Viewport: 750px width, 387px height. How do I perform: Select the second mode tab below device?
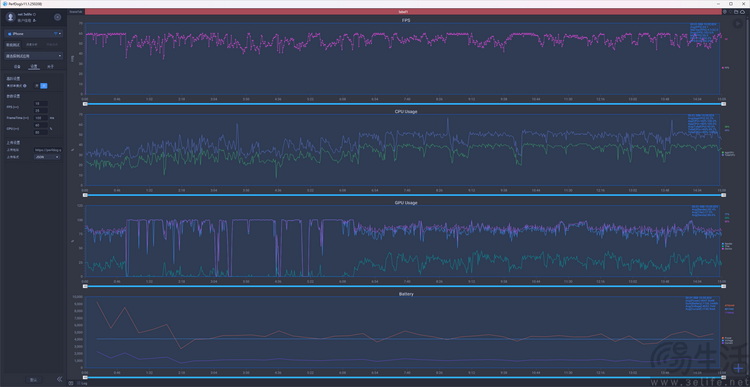pos(32,44)
